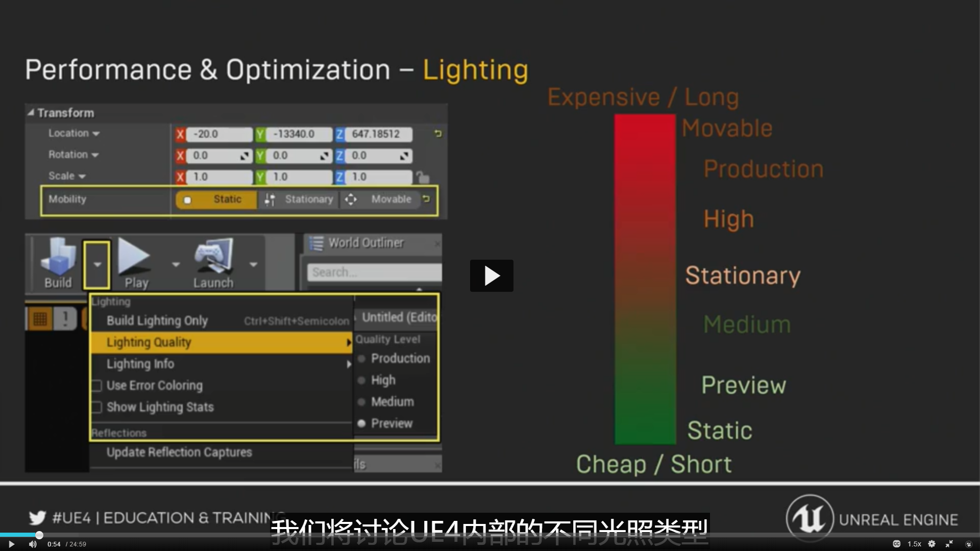Toggle the Scale lock icon

pyautogui.click(x=423, y=177)
